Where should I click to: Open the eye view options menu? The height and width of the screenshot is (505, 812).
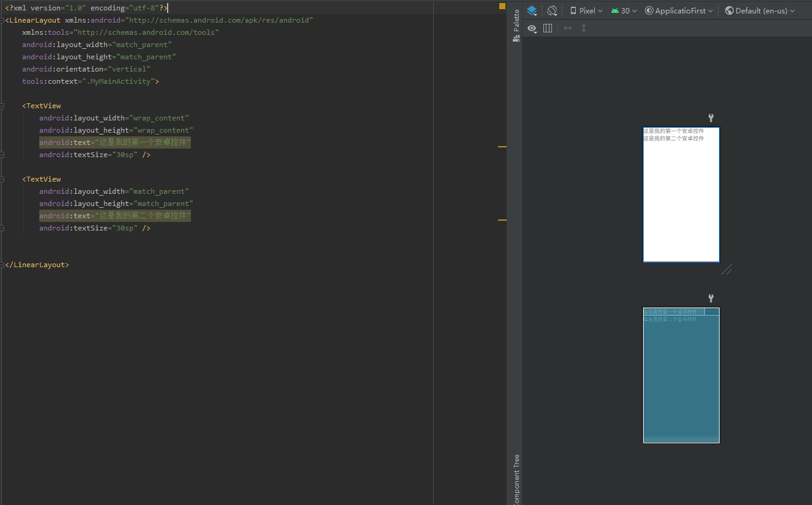pos(532,28)
